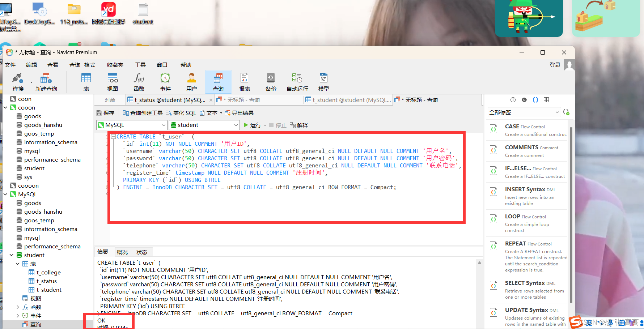Click the eye preview icon in right panel

[524, 100]
